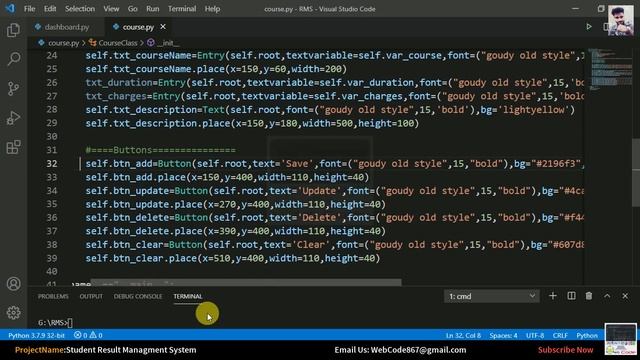Open the Selection menu
Screen dimensions: 640x360
[x=80, y=9]
